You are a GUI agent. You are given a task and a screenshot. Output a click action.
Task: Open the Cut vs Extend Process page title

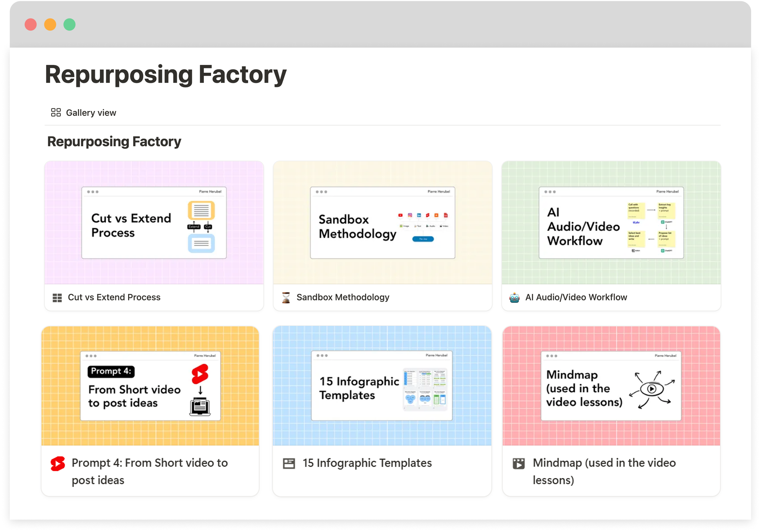(114, 297)
